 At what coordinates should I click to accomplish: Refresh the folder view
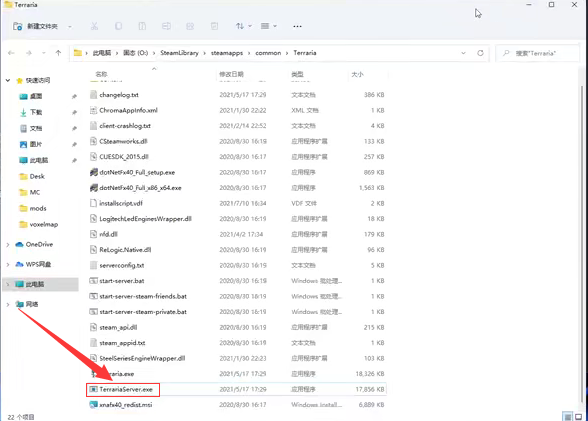pyautogui.click(x=480, y=53)
